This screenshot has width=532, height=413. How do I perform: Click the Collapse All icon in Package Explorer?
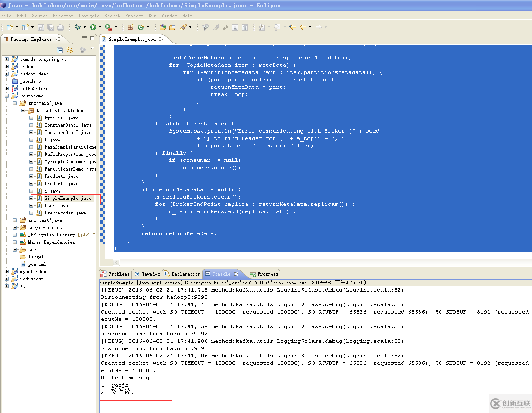(x=60, y=50)
